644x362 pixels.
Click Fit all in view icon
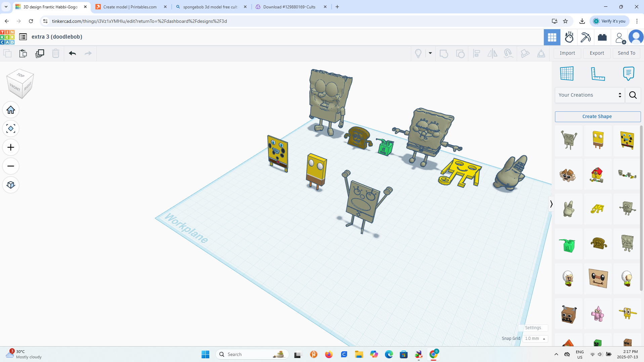click(x=11, y=129)
